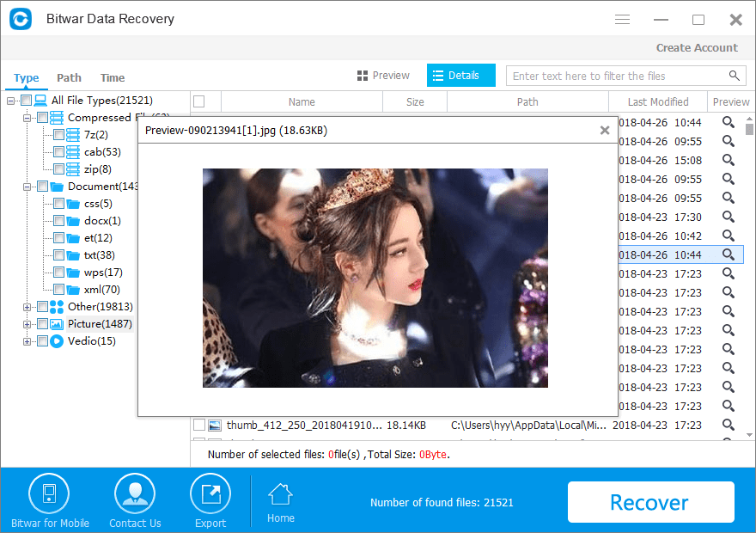Click the file list vertical scrollbar thumb

749,129
